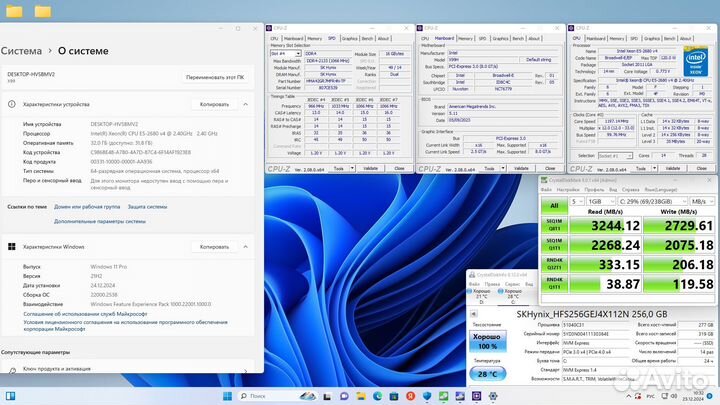Image resolution: width=720 pixels, height=405 pixels.
Task: Open Профиль menu in CrystalDiskMark
Action: (x=594, y=190)
